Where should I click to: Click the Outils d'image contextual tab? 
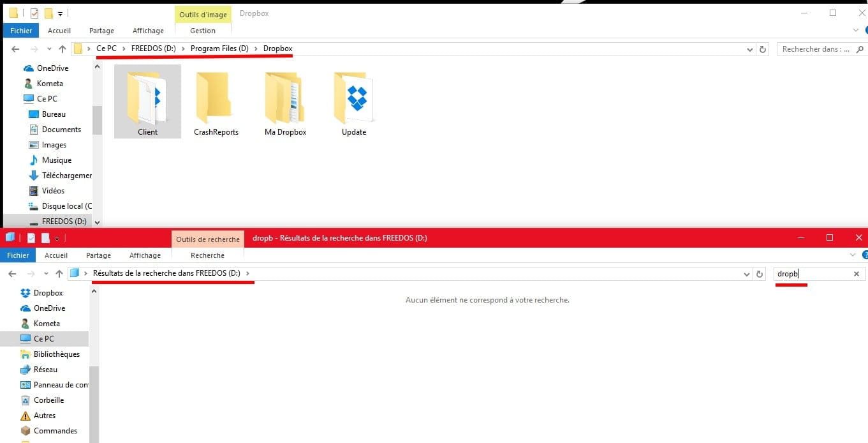[x=203, y=15]
